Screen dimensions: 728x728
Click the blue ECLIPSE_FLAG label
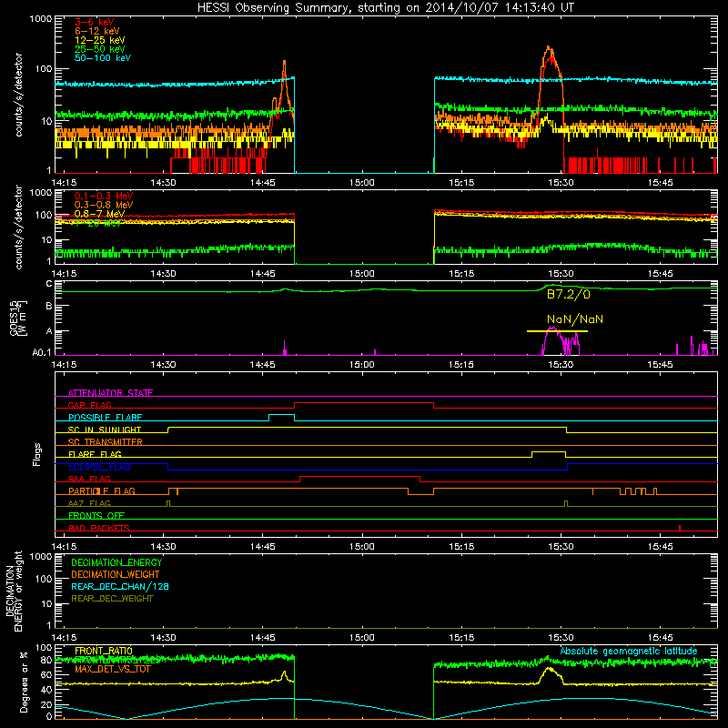[99, 467]
